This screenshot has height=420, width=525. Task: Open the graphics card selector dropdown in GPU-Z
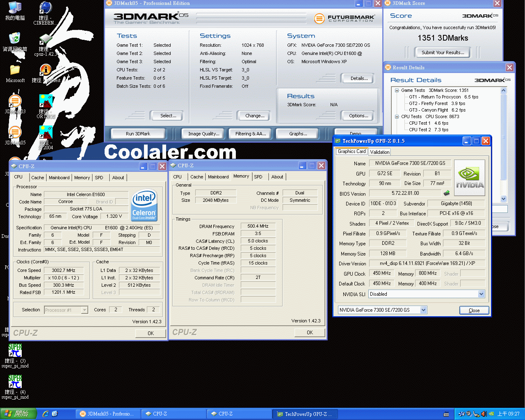tap(423, 310)
